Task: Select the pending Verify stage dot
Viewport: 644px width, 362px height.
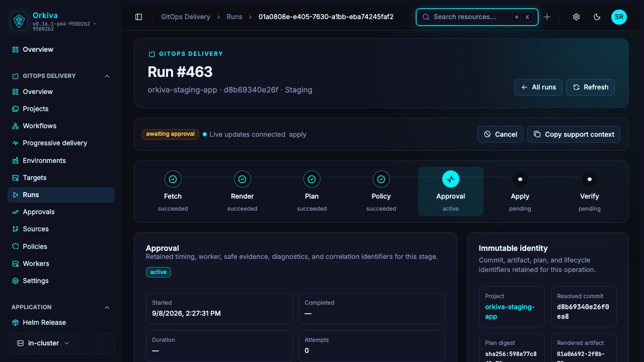Action: coord(590,179)
